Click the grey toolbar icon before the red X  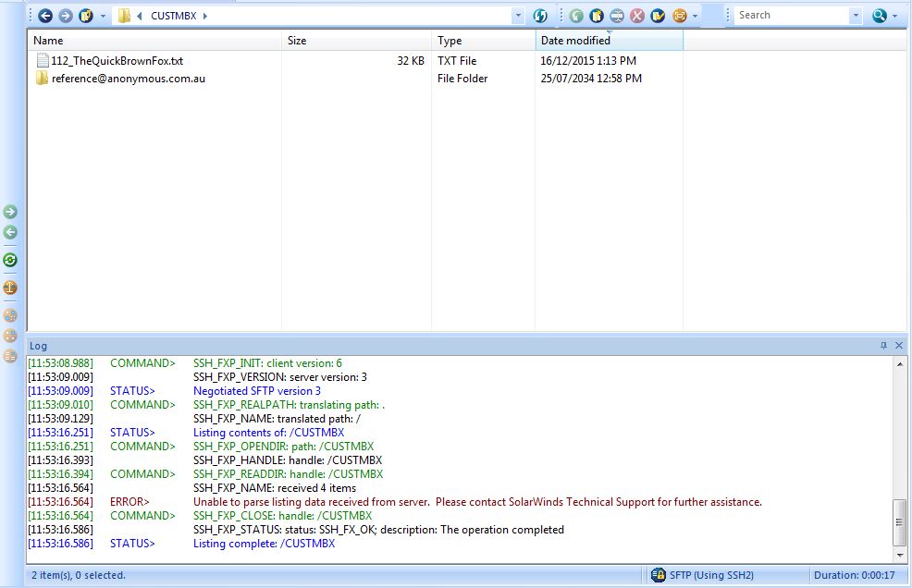pos(617,16)
